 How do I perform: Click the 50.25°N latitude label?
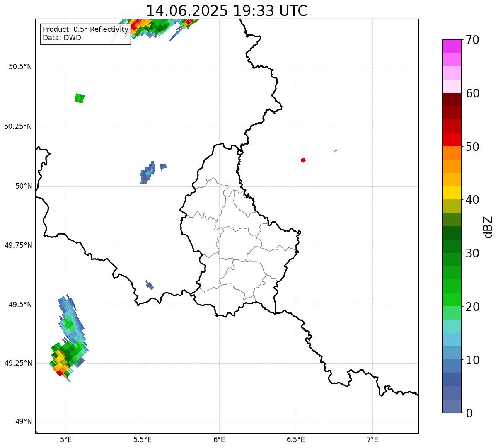pos(18,126)
